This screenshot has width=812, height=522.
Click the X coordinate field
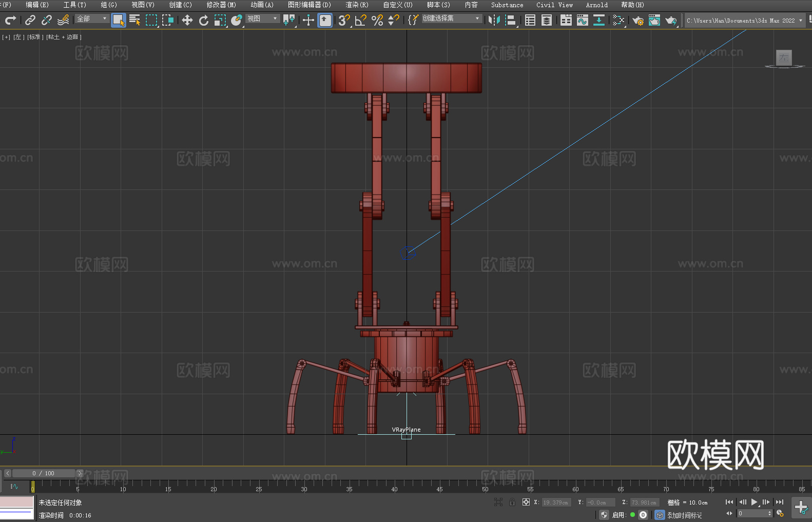coord(556,502)
